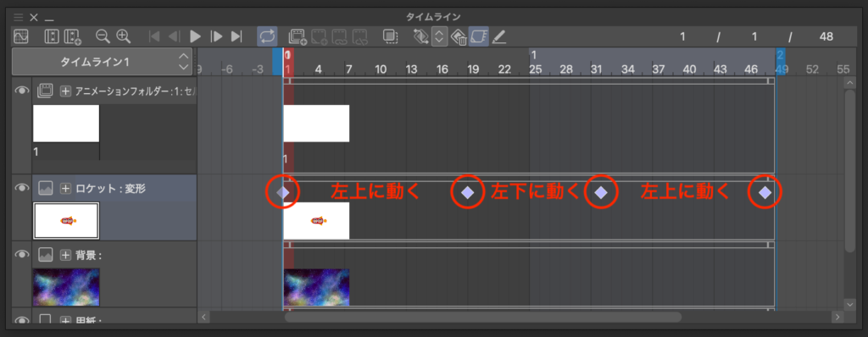Screen dimensions: 868x337
Task: Hide the ロケット layer
Action: 21,188
